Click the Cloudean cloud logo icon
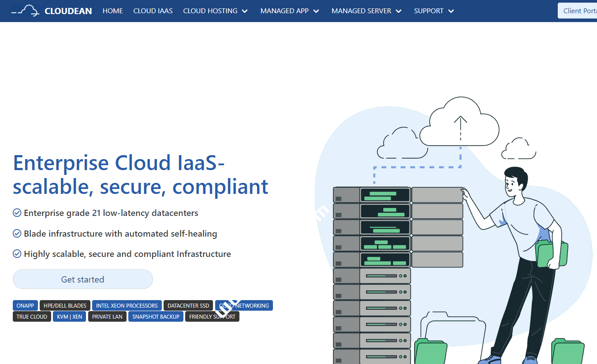Image resolution: width=597 pixels, height=364 pixels. (26, 11)
